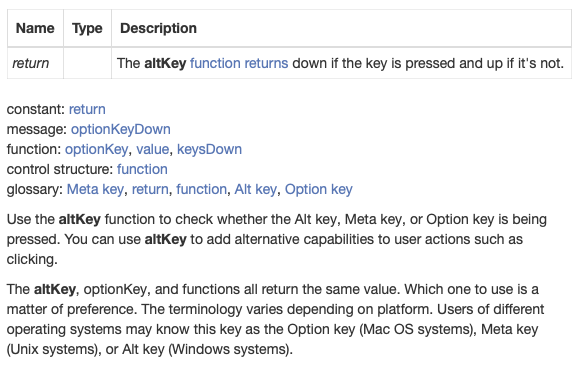Click the empty Type cell in return row

87,63
